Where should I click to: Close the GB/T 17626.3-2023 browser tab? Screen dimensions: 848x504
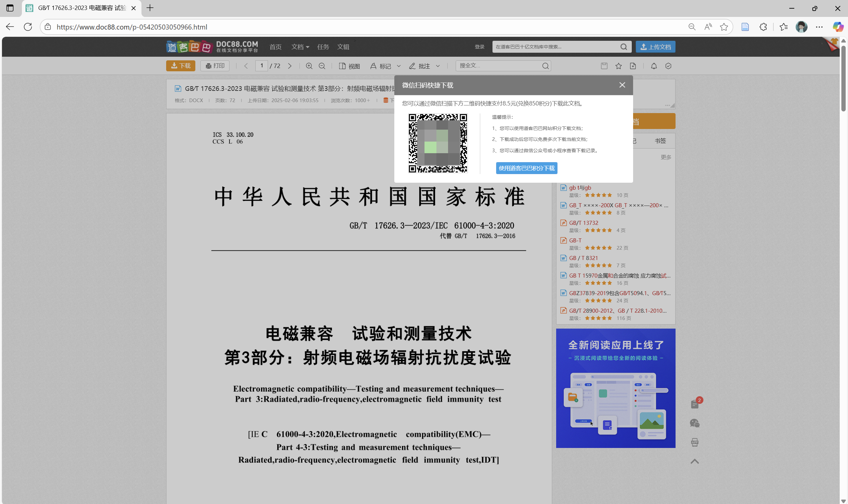133,8
